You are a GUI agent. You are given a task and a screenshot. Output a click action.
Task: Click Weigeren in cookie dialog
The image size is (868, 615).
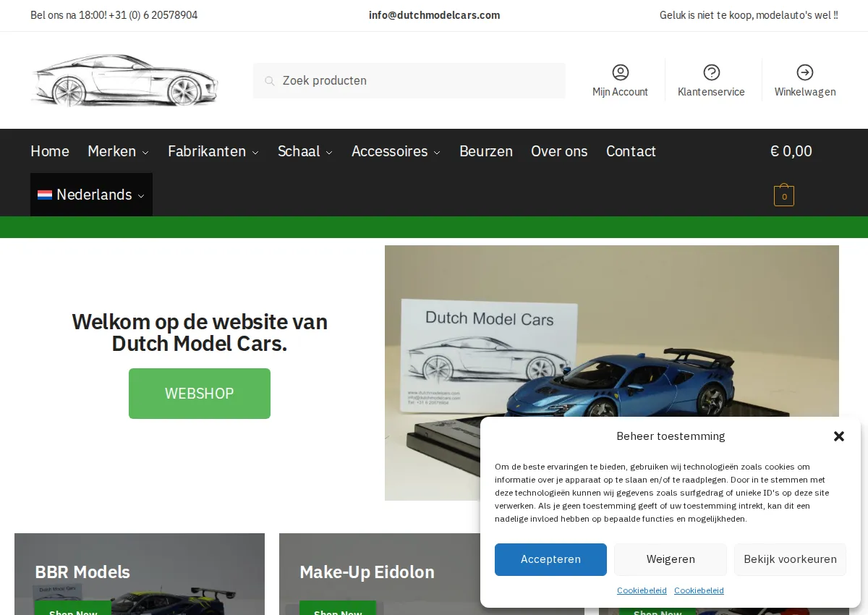pos(671,559)
